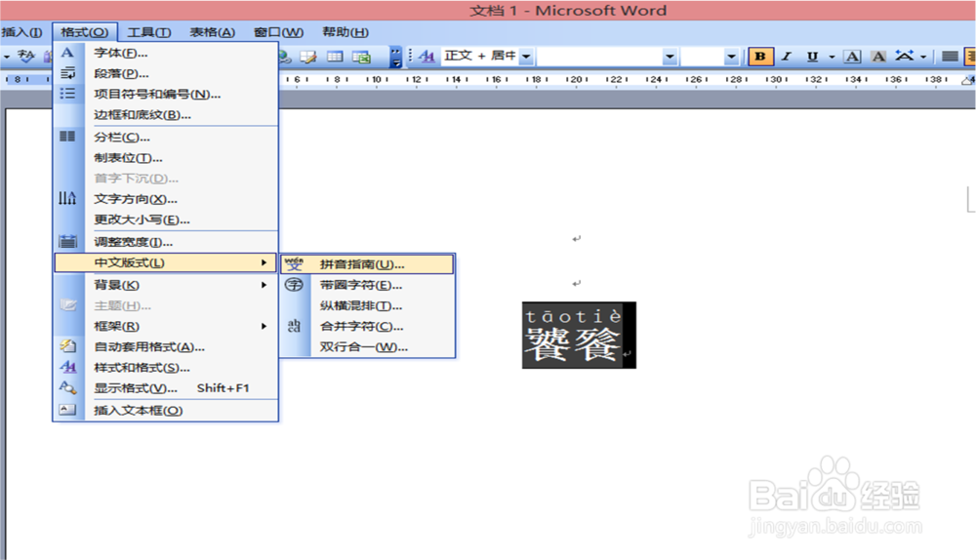Click the bullet list icon in menu
The image size is (976, 560).
(x=67, y=94)
